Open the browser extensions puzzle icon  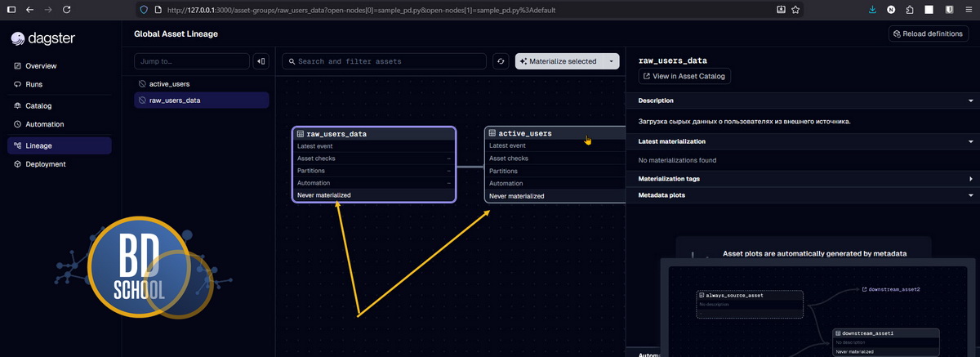909,10
